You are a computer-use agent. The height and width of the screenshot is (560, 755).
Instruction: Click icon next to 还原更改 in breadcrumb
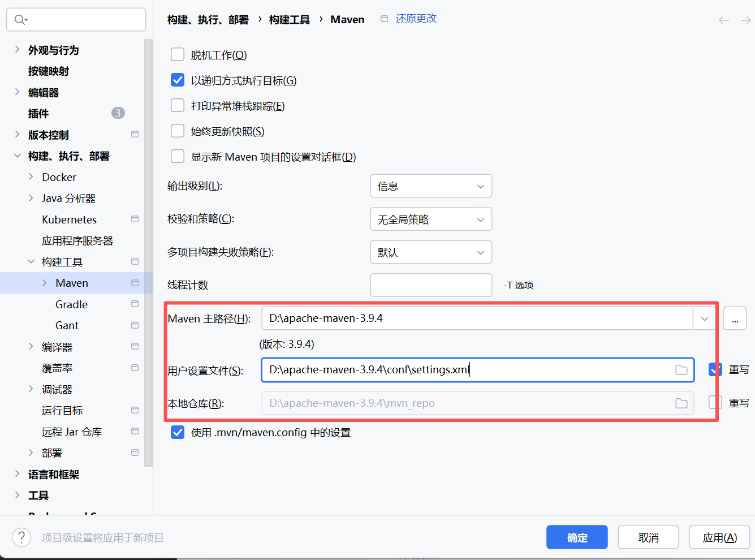tap(385, 19)
